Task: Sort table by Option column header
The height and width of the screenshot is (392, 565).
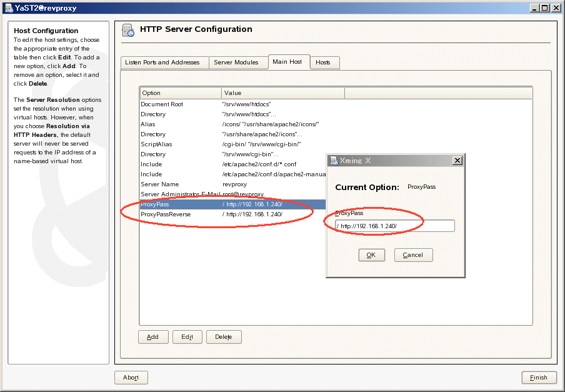Action: 181,93
